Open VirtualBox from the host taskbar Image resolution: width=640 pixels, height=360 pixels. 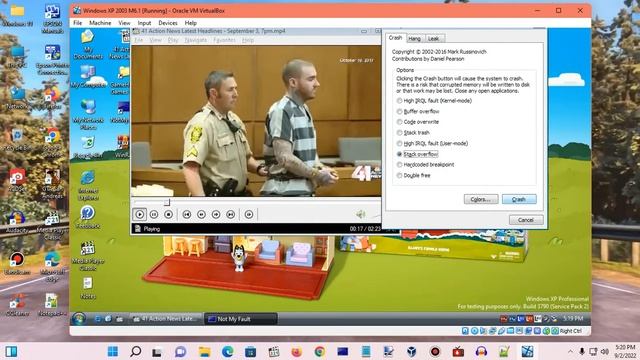pos(411,351)
